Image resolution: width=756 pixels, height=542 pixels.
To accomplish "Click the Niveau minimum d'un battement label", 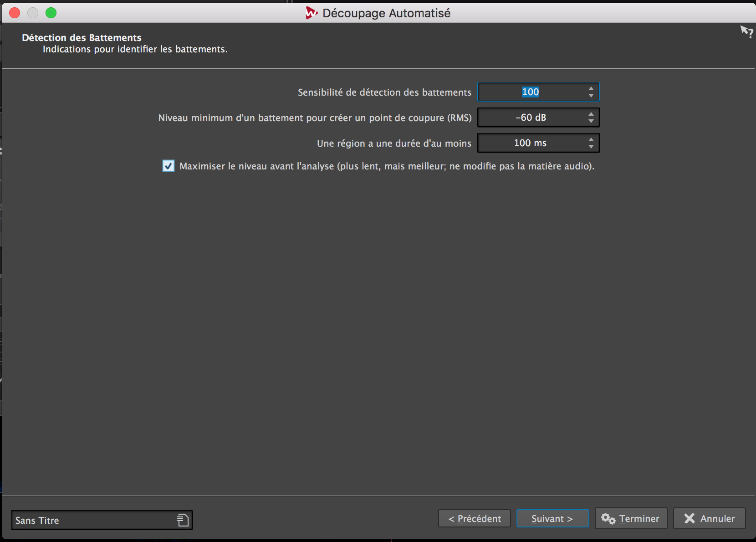I will (x=315, y=118).
